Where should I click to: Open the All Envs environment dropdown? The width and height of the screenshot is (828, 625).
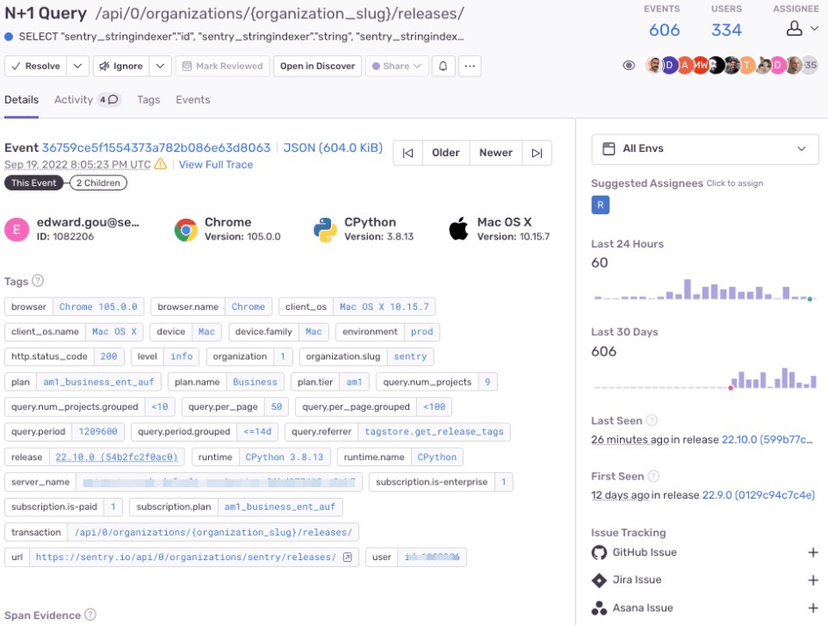(705, 149)
